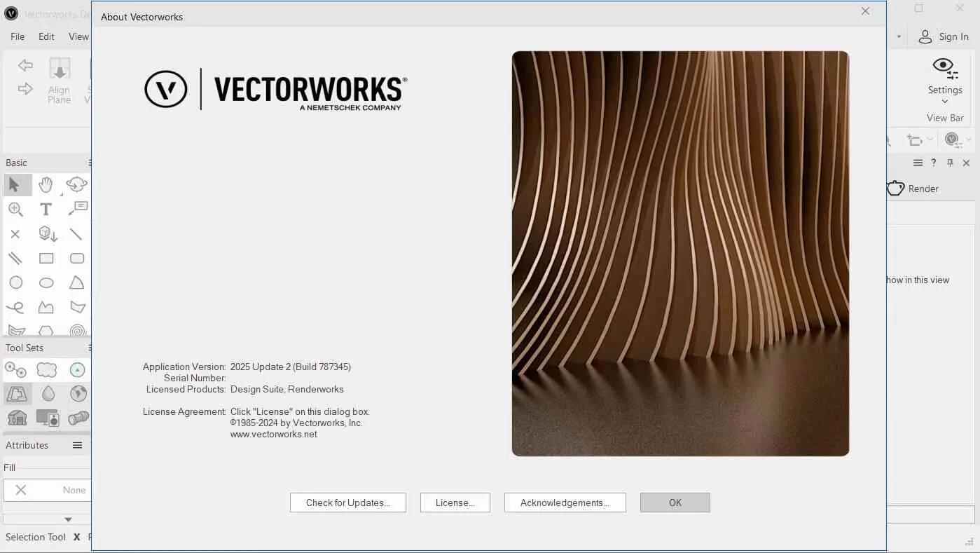
Task: Open the connected-circles tool set
Action: [x=15, y=369]
